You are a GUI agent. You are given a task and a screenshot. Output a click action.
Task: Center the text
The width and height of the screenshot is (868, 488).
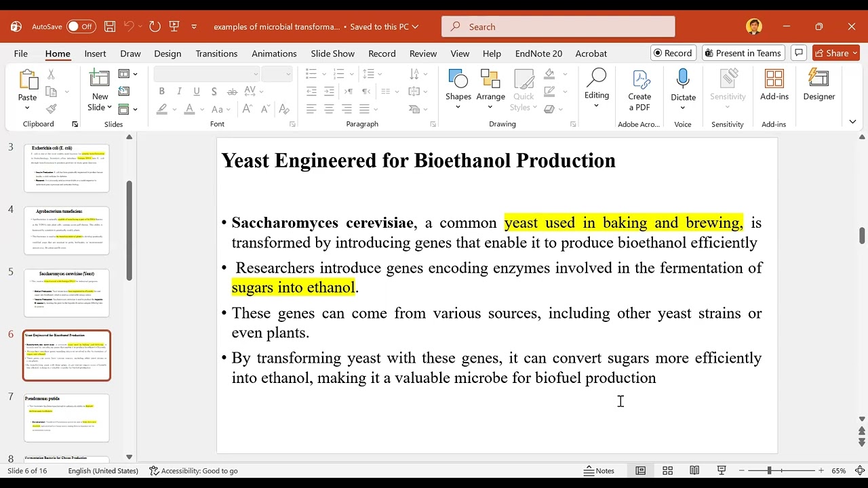pos(329,109)
